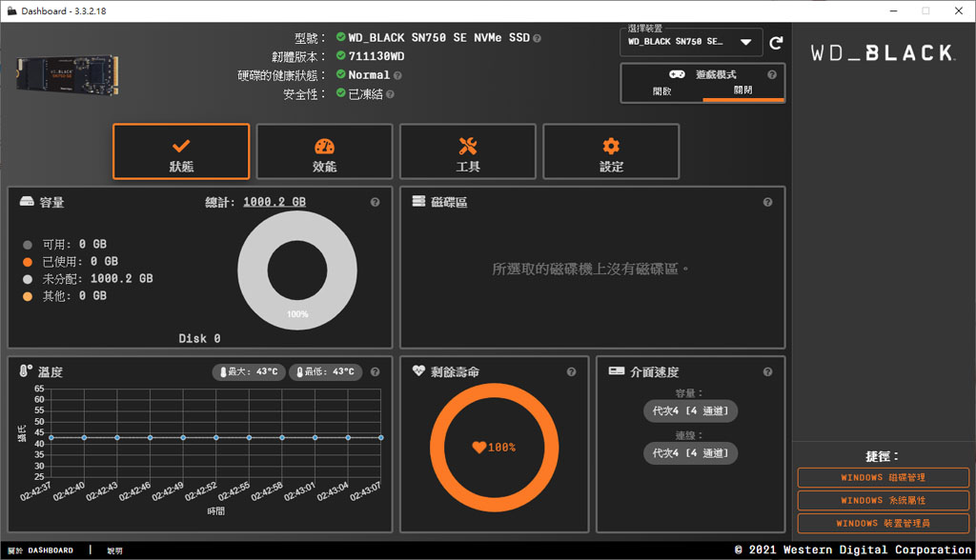Viewport: 976px width, 560px height.
Task: Click the orange 已使用 legend dot
Action: (x=28, y=262)
